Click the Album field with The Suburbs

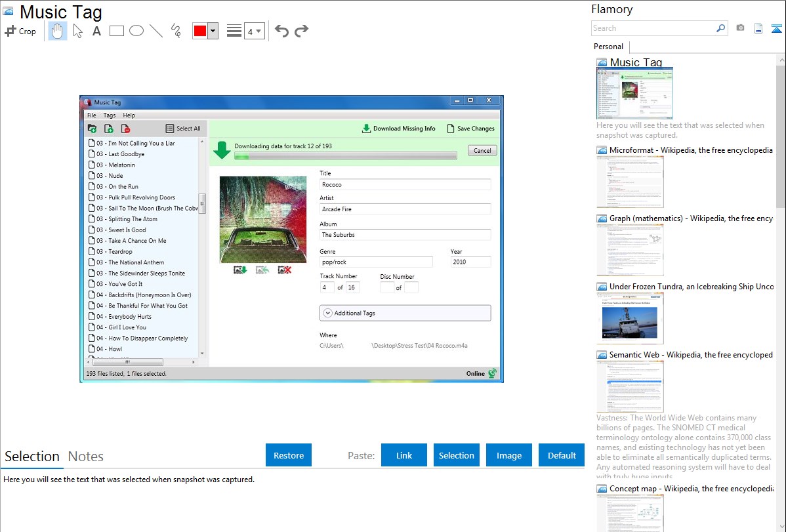[405, 235]
